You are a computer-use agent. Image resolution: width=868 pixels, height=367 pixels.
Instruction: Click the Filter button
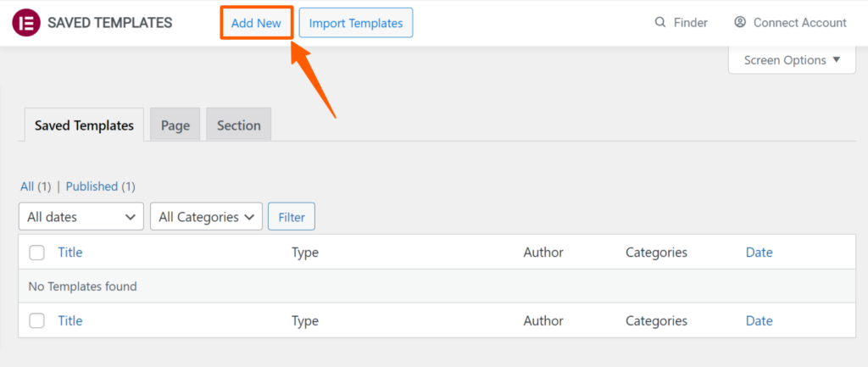coord(292,216)
